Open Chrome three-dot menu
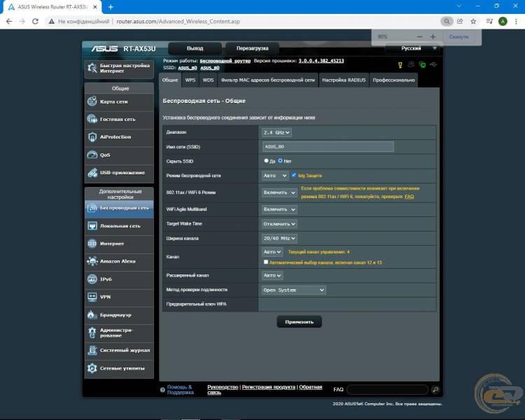The height and width of the screenshot is (420, 525). (516, 22)
